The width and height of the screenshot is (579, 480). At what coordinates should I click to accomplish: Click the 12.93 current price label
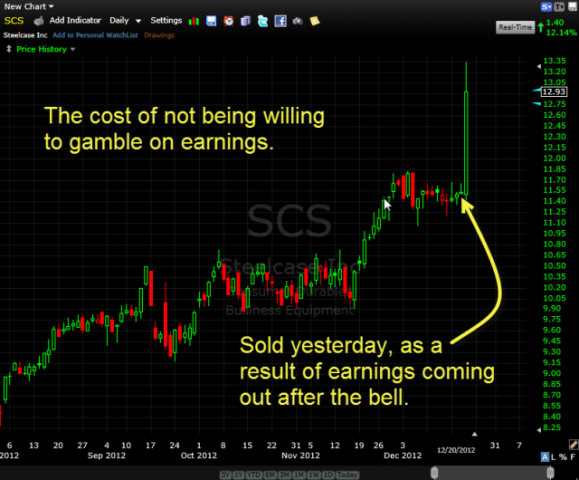pyautogui.click(x=554, y=92)
